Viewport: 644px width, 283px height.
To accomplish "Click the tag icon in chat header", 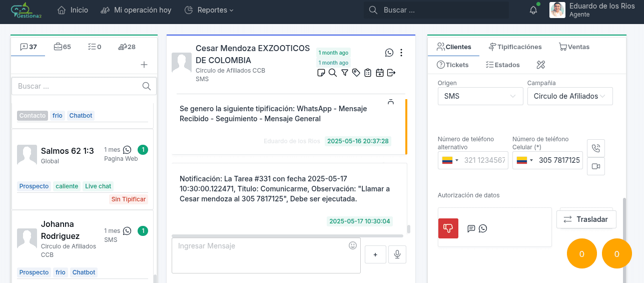I will [356, 73].
